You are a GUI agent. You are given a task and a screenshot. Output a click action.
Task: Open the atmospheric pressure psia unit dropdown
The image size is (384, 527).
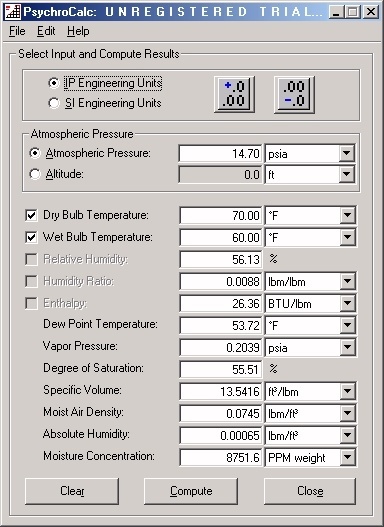(x=346, y=154)
